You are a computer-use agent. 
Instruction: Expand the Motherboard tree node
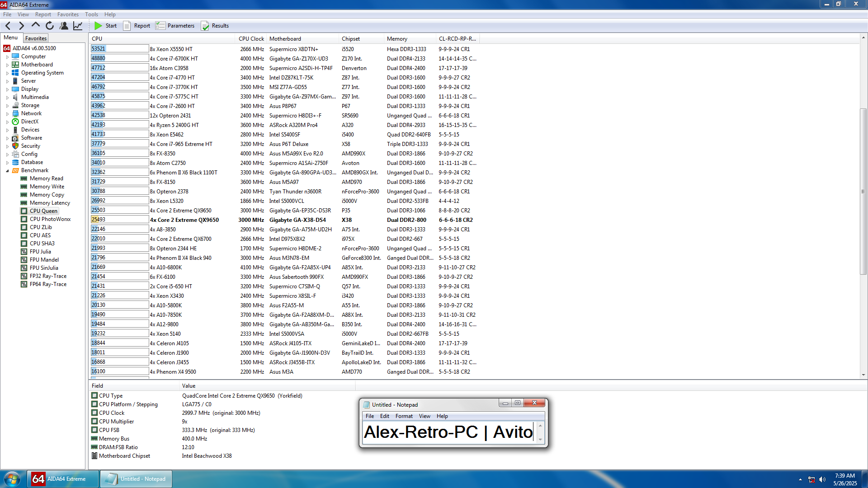tap(7, 65)
